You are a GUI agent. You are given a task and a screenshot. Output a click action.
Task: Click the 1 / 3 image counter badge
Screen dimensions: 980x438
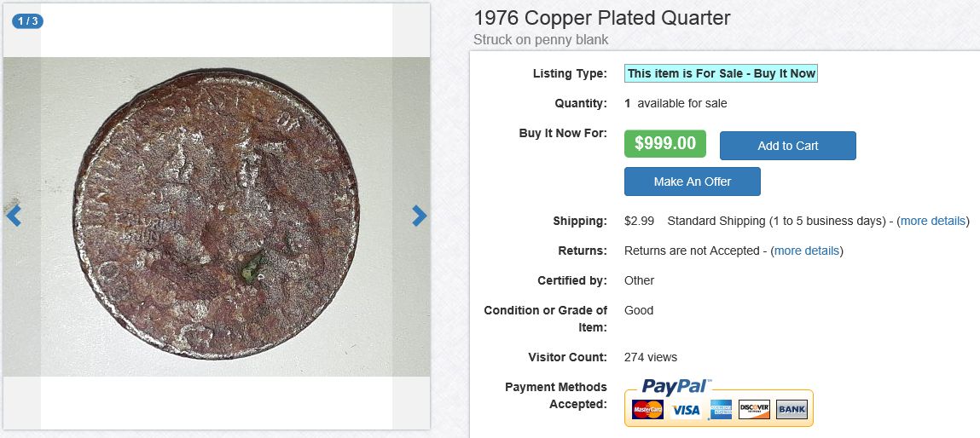27,21
